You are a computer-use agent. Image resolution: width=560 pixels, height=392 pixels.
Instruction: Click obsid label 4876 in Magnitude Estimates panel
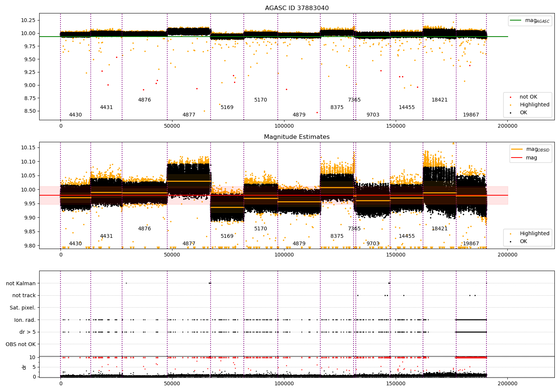(x=144, y=229)
